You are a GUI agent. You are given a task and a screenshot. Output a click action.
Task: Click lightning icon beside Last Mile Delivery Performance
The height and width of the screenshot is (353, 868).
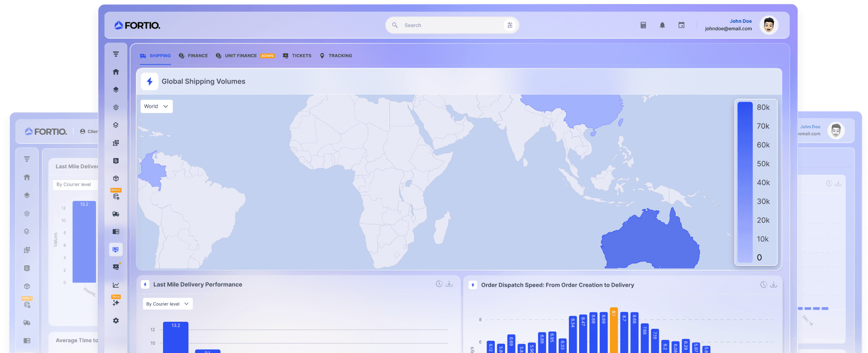click(145, 284)
